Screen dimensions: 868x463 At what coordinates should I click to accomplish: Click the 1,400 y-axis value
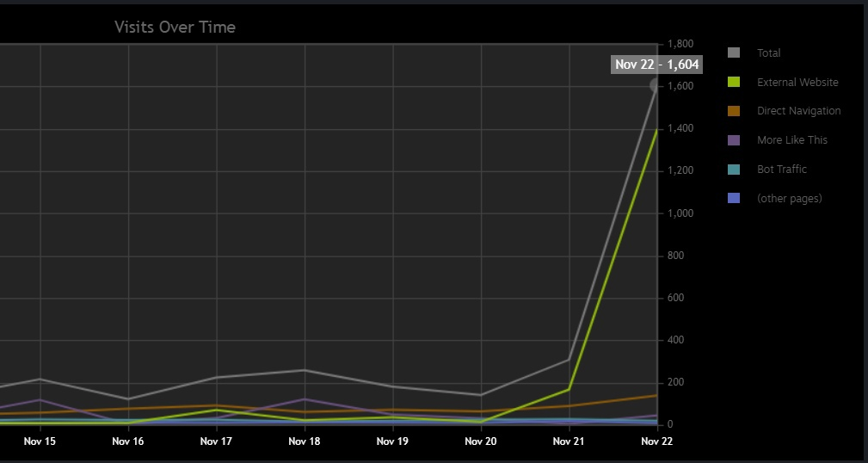pyautogui.click(x=680, y=128)
